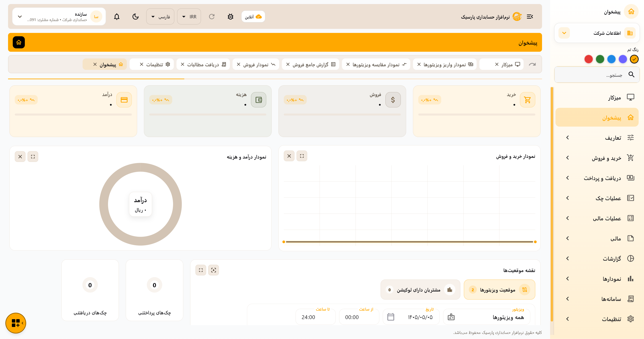
Task: Click the percent trend badge on خرید card
Action: [430, 100]
